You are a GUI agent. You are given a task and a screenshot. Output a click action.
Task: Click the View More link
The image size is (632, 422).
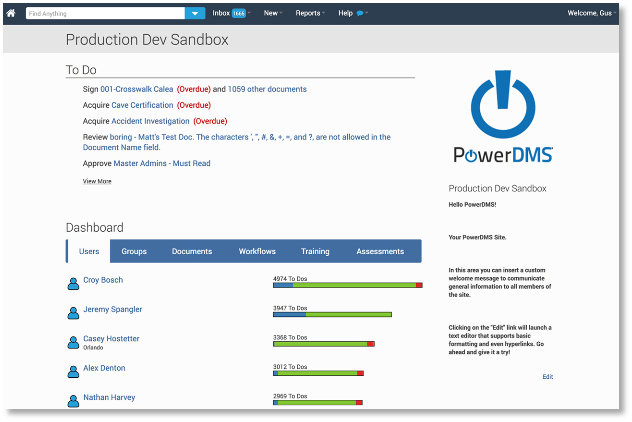pos(97,182)
